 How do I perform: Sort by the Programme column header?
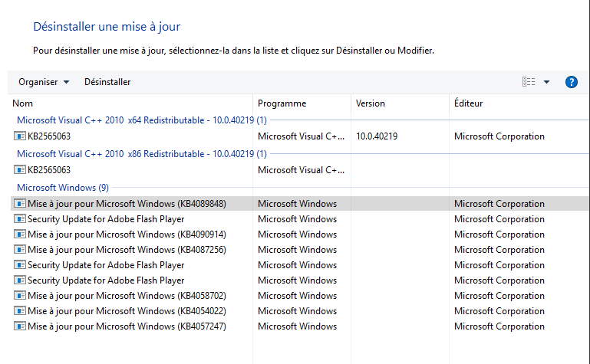point(282,103)
